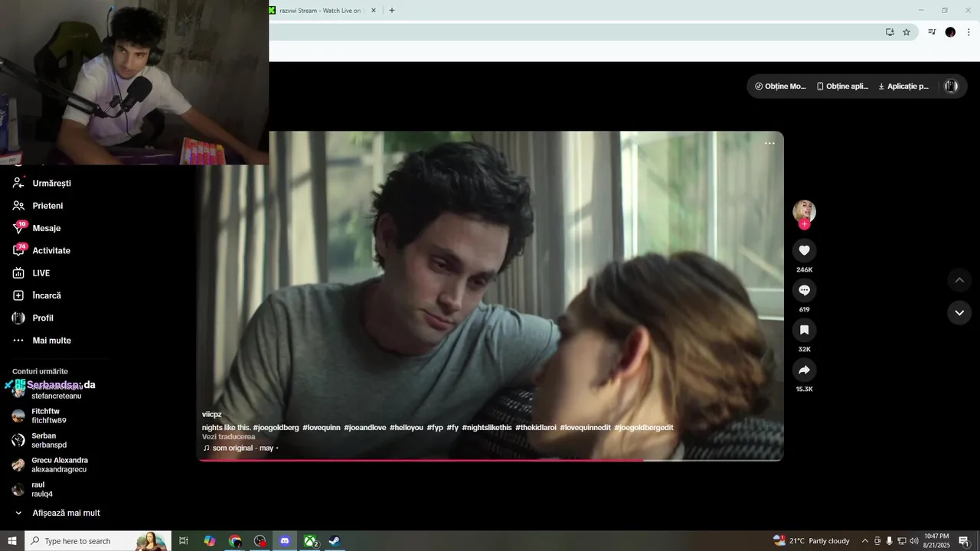980x551 pixels.
Task: Open the TikTok profile avatar menu
Action: click(951, 86)
